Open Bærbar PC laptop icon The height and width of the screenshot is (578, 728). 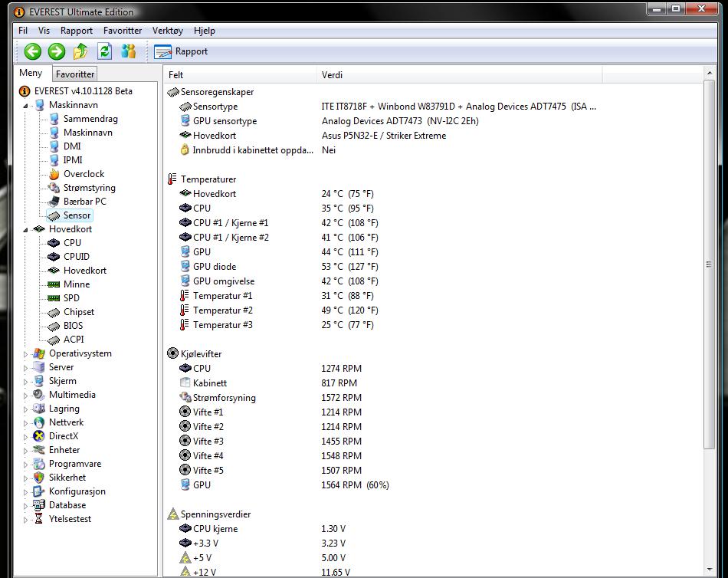tap(54, 201)
